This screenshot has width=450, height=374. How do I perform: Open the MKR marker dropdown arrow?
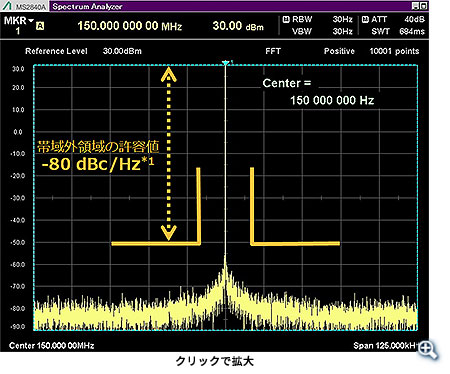point(31,21)
